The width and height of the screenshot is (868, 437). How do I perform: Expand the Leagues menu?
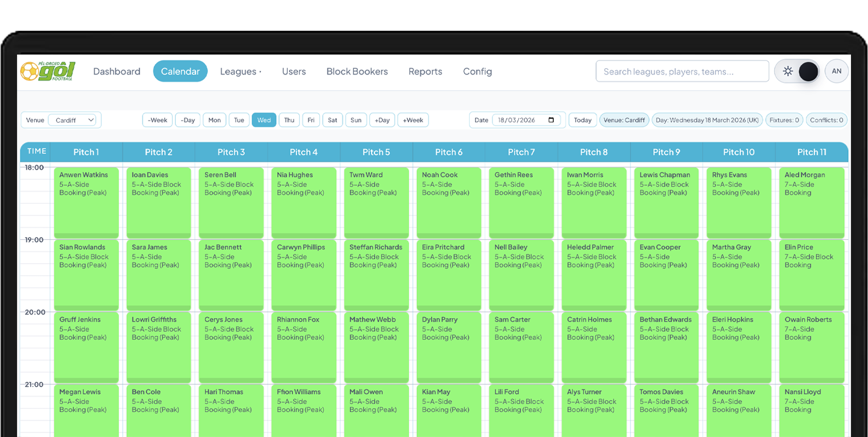[x=241, y=71]
